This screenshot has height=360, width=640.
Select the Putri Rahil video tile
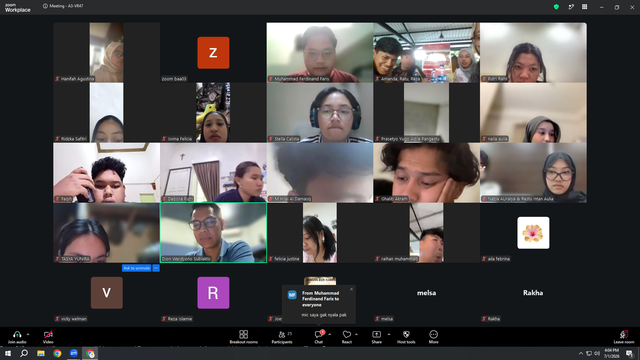click(x=533, y=52)
